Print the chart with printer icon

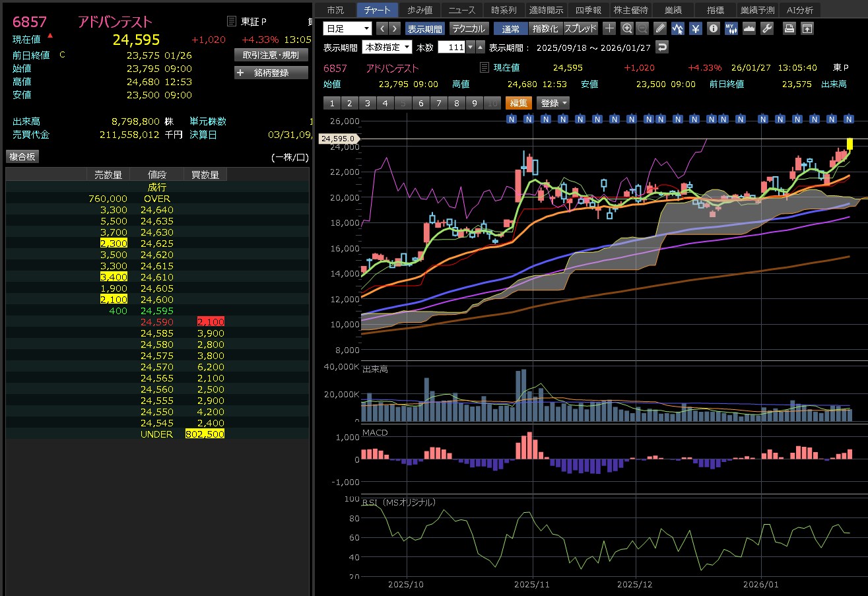[x=789, y=28]
